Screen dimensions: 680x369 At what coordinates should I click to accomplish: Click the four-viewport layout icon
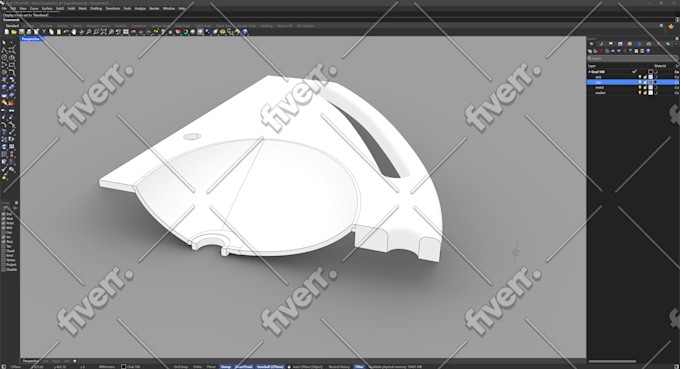click(126, 32)
